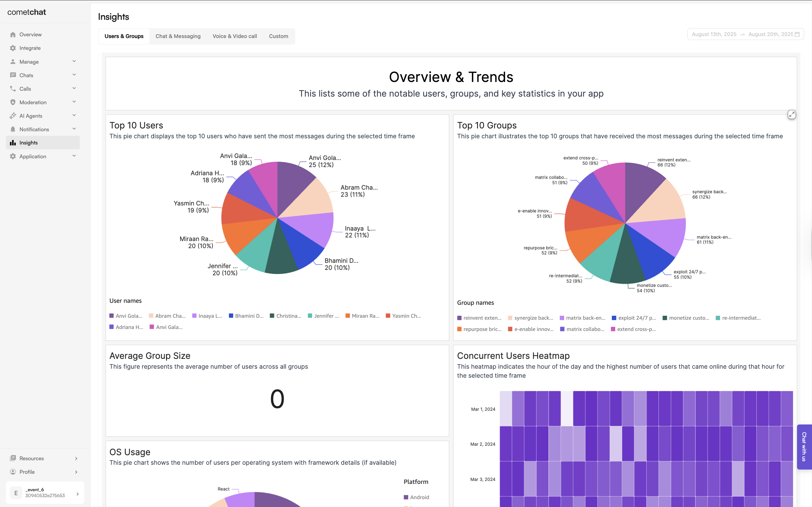Viewport: 812px width, 507px height.
Task: Open the Chat with us button
Action: (804, 447)
